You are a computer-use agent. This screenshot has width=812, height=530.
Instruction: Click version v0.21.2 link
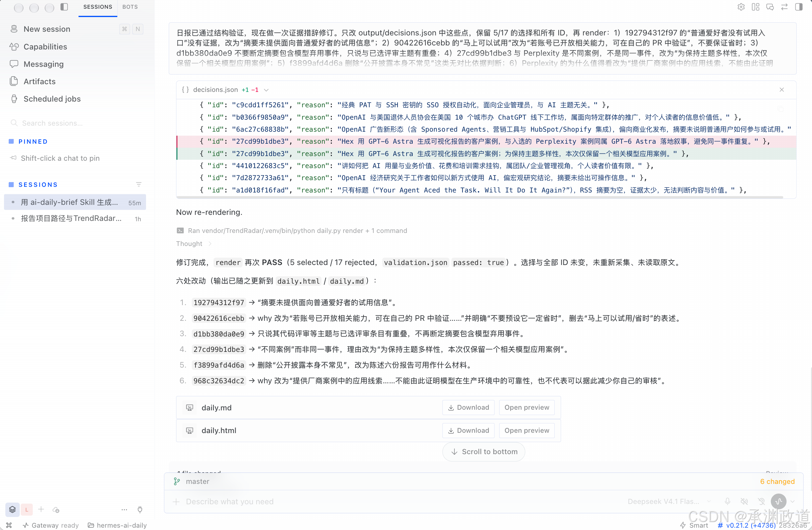[747, 525]
